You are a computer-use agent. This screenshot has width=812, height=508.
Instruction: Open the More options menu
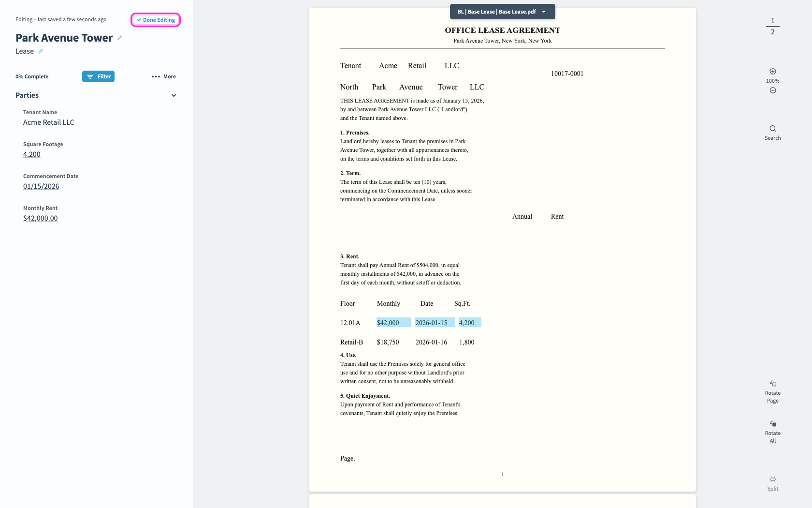coord(164,76)
